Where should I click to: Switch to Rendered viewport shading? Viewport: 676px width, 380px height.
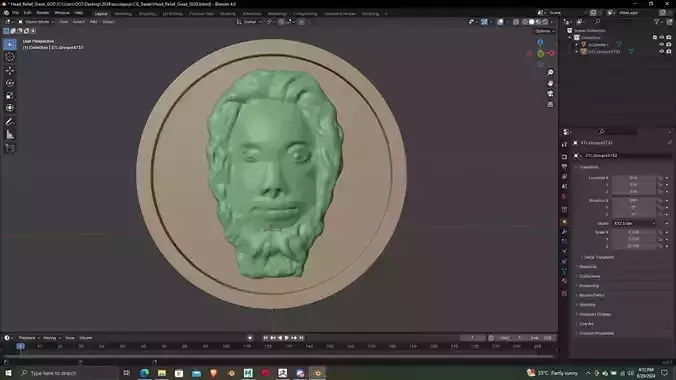tap(545, 22)
